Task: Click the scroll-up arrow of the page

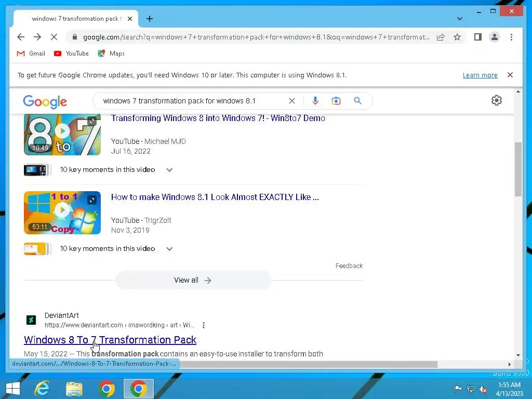Action: click(518, 91)
